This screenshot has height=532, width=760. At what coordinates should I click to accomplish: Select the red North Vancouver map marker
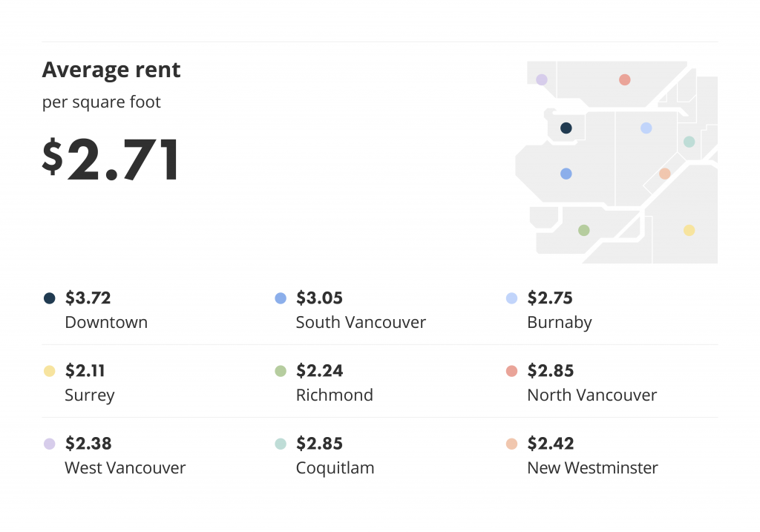click(625, 79)
